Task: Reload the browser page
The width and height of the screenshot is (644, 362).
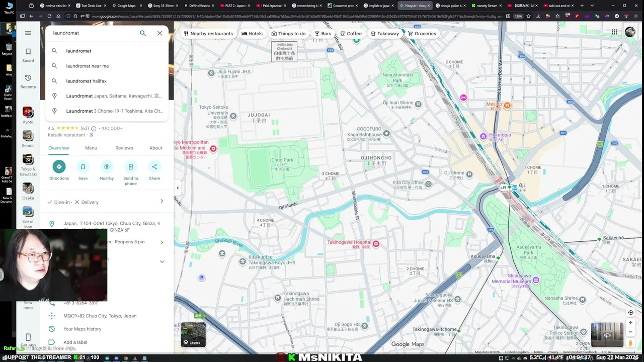Action: pos(49,16)
